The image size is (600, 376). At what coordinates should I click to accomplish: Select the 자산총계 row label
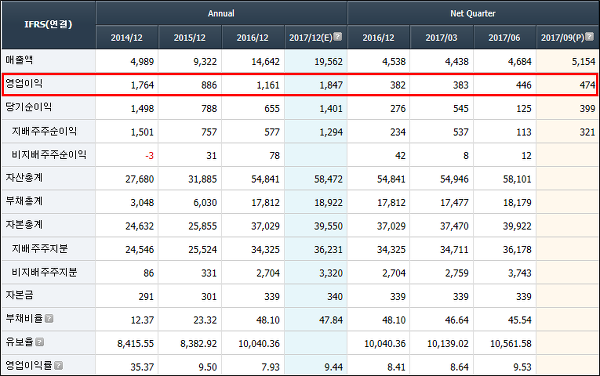tap(24, 178)
